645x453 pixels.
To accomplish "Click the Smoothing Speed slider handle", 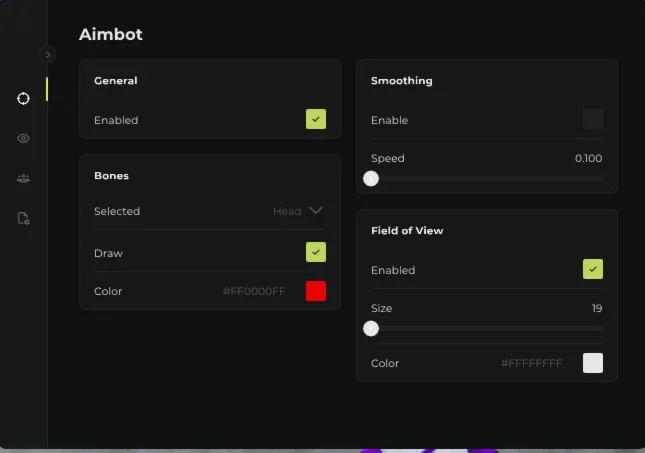I will click(x=371, y=179).
